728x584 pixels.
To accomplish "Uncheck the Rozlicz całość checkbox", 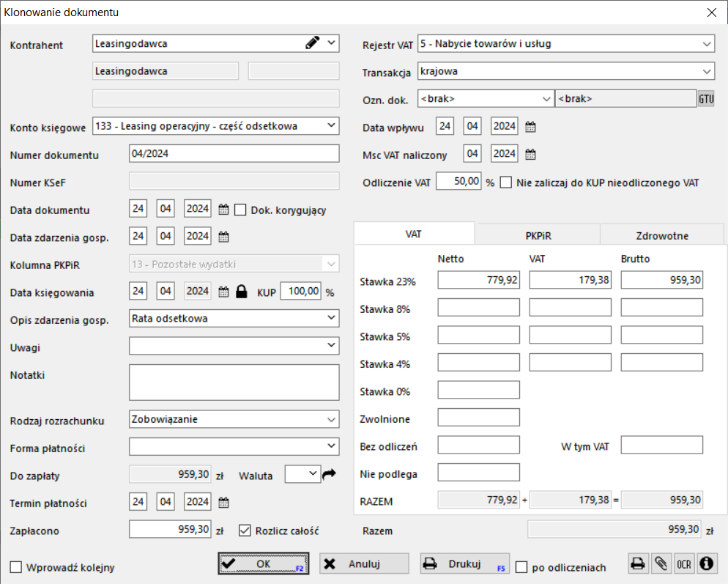I will [x=245, y=530].
